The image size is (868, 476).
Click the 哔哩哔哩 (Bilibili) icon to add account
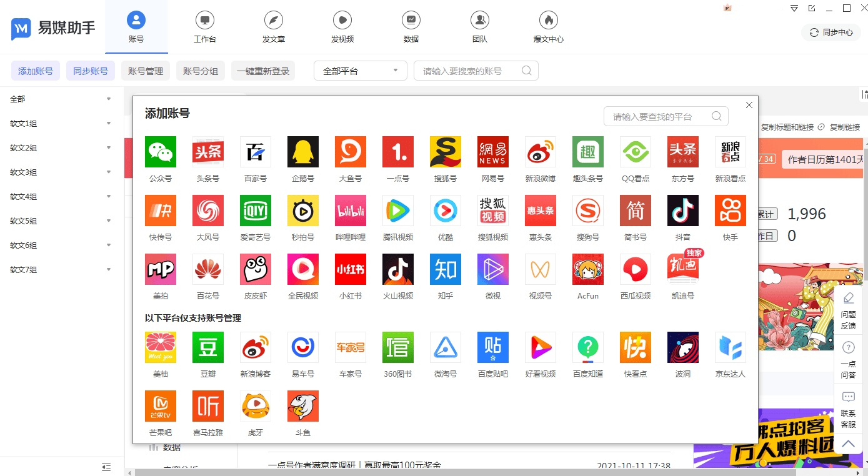click(x=350, y=211)
